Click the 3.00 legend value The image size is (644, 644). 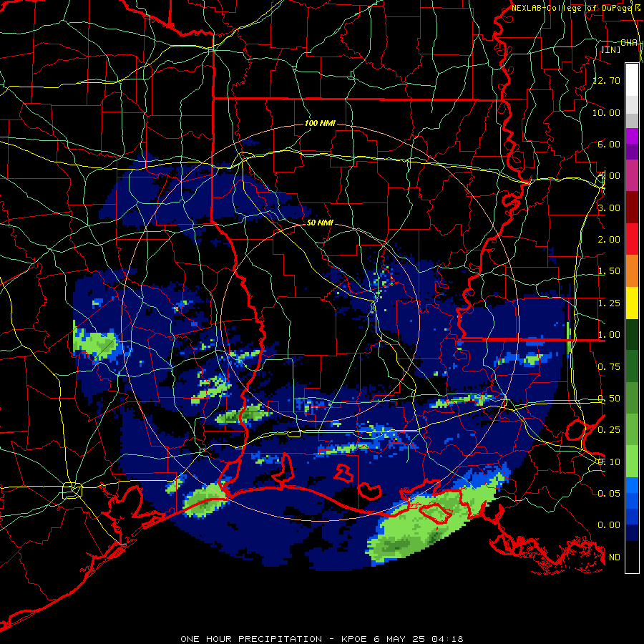pos(609,208)
